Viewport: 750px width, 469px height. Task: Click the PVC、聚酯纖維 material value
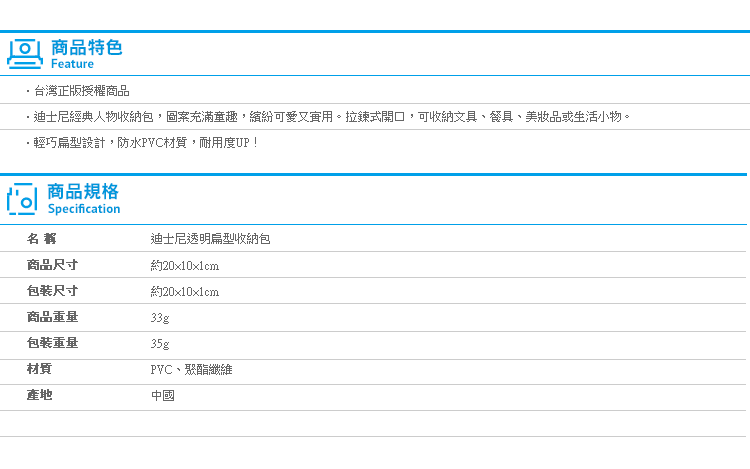[x=191, y=370]
